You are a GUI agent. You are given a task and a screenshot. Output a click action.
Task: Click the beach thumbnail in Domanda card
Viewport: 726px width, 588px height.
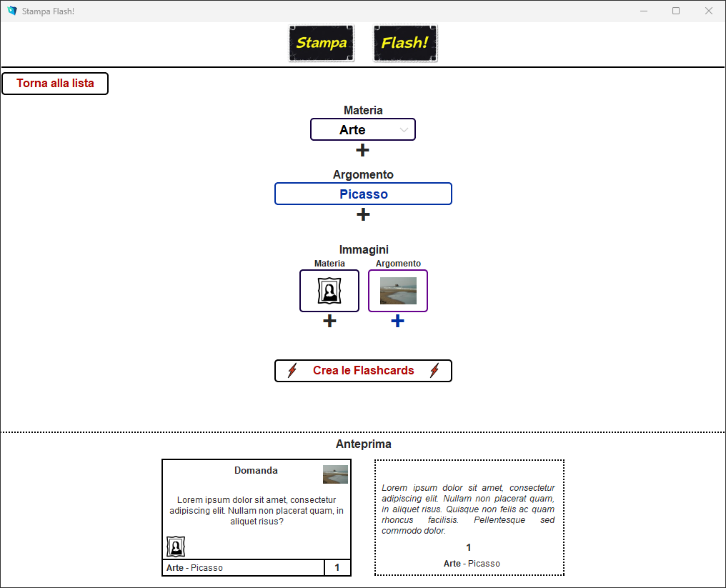[x=335, y=474]
